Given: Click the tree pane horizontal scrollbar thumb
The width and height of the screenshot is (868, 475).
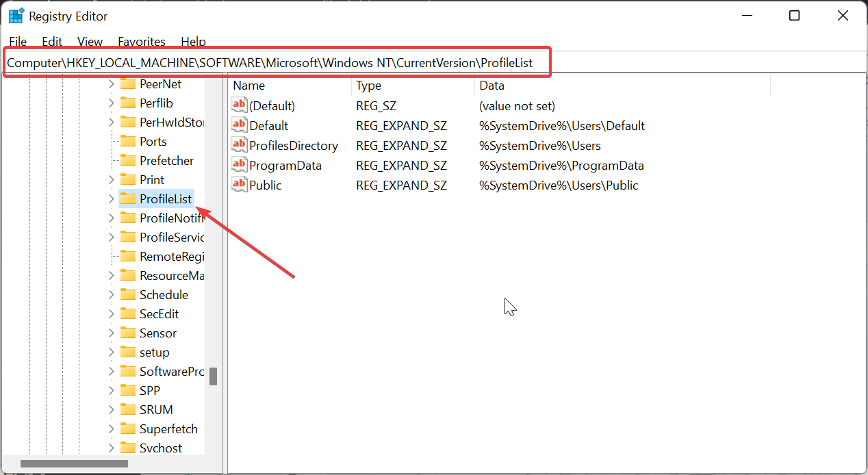Looking at the screenshot, I should point(73,463).
